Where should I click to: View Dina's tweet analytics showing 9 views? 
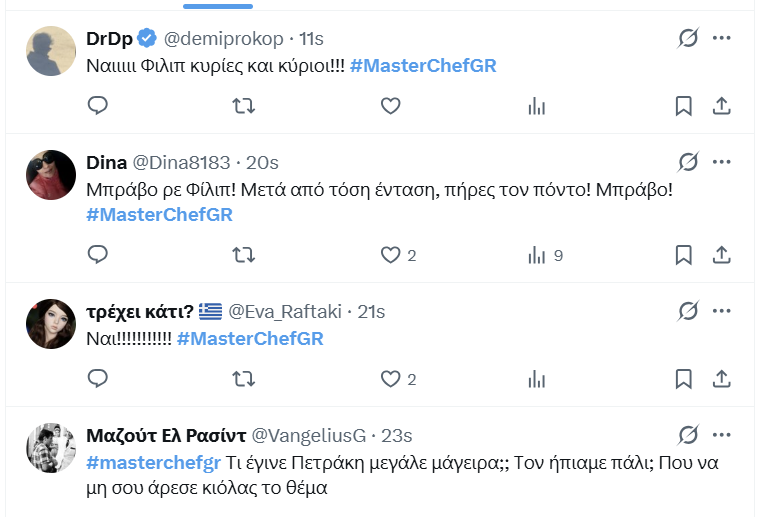click(545, 255)
